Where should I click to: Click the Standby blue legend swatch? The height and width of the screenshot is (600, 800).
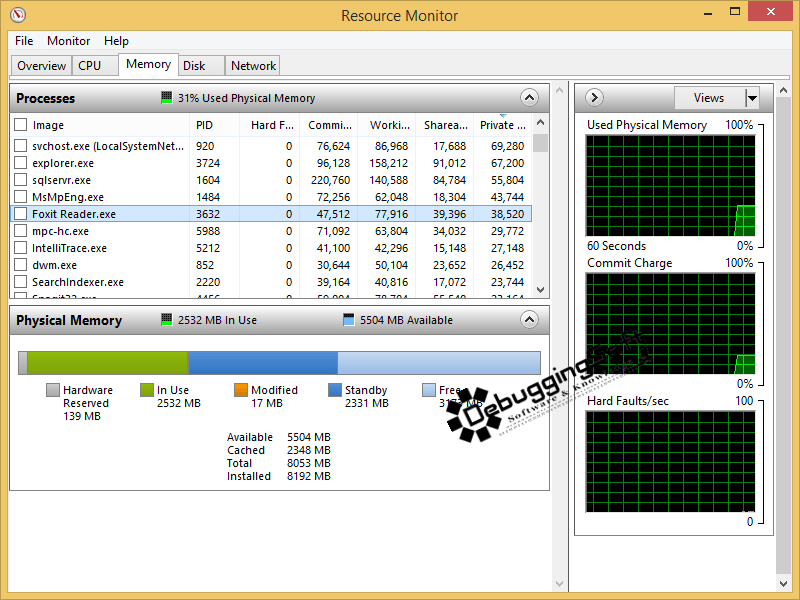tap(334, 390)
